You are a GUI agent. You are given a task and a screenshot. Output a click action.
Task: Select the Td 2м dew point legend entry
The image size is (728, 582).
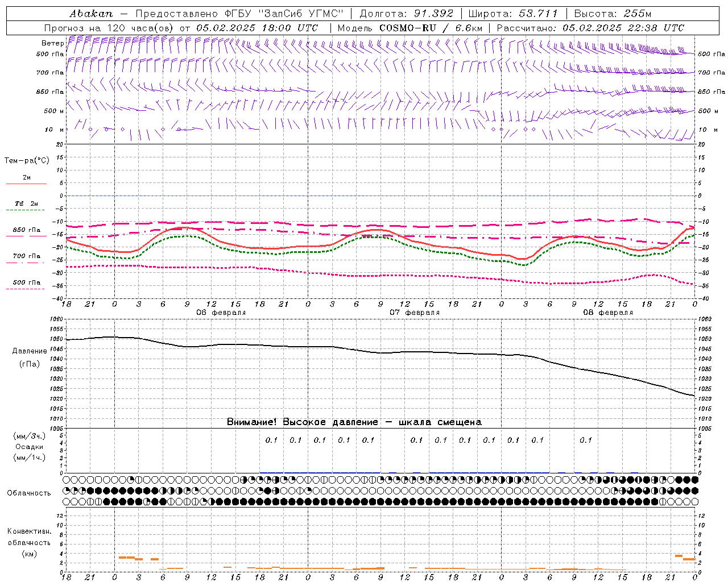click(27, 203)
